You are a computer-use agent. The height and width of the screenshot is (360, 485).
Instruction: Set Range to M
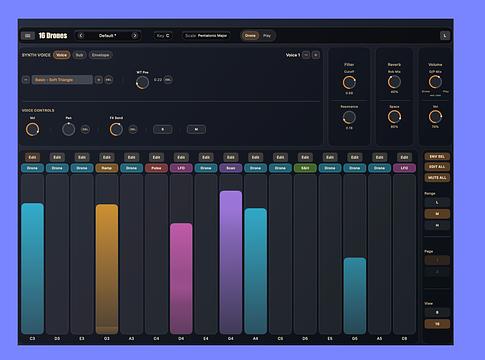[437, 214]
